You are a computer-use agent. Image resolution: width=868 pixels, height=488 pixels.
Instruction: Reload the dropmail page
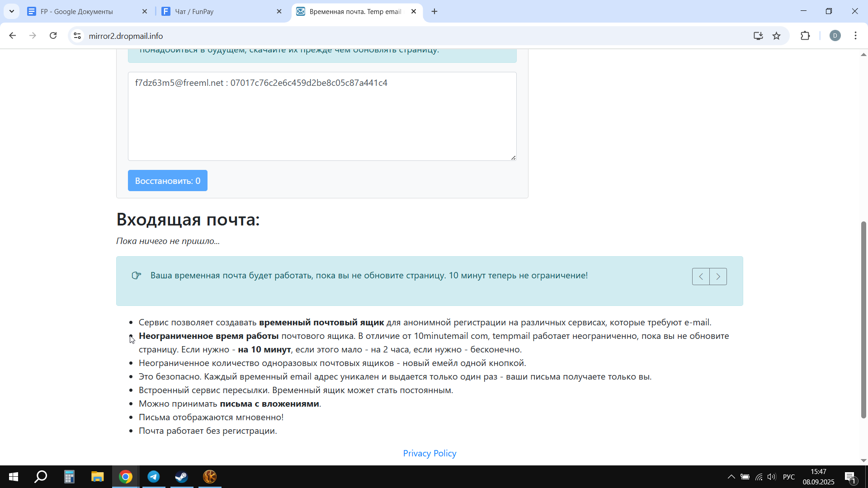click(53, 36)
